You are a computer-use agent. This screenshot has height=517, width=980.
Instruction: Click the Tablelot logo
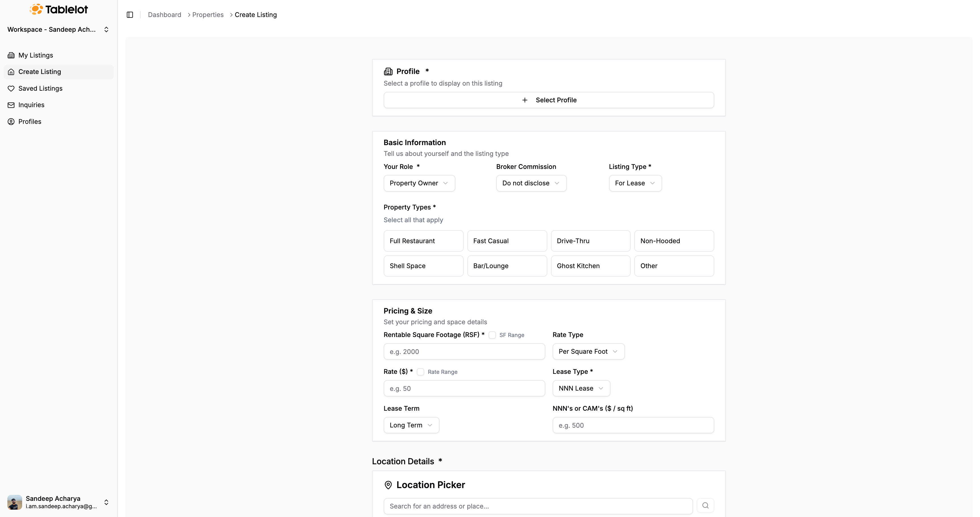point(59,9)
